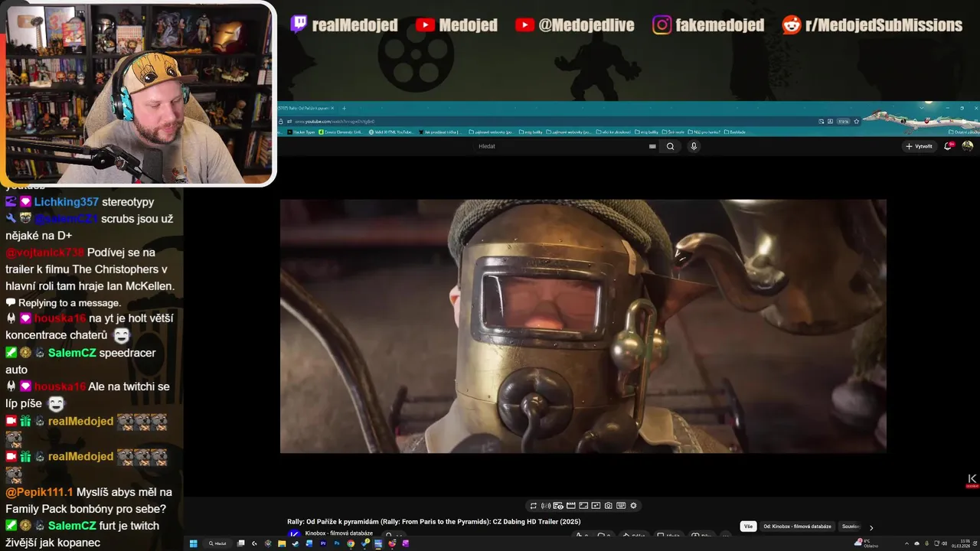Open enhancer settings gear icon
The height and width of the screenshot is (551, 980).
(x=633, y=506)
